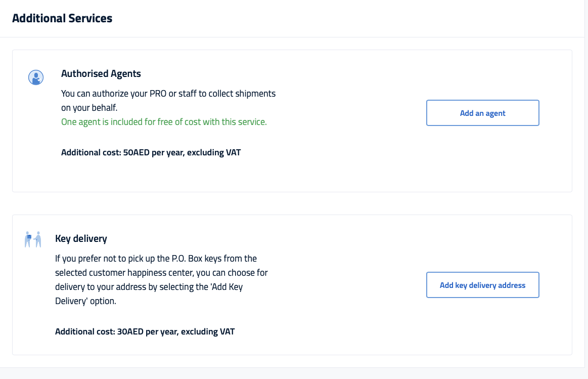
Task: Click the Additional Services page title
Action: click(x=62, y=18)
